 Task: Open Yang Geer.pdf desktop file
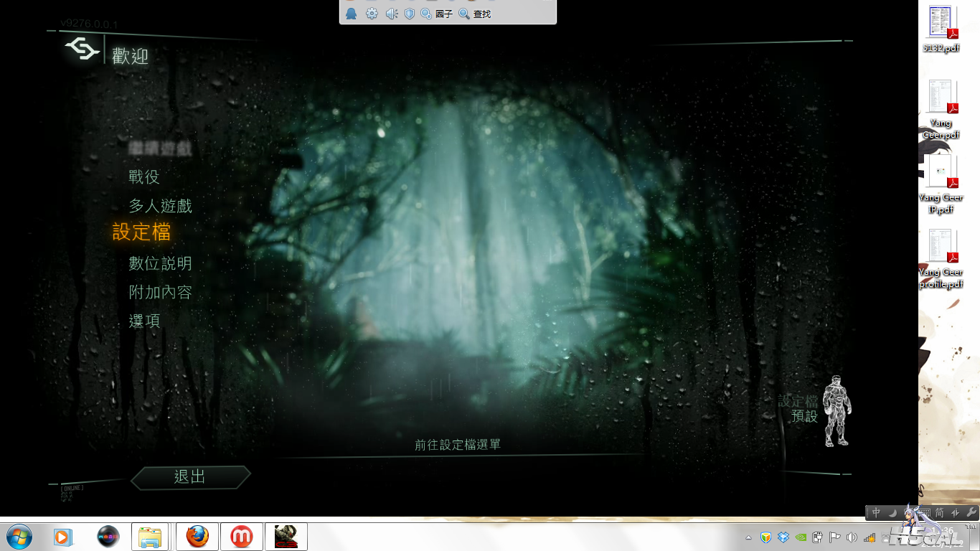click(942, 109)
